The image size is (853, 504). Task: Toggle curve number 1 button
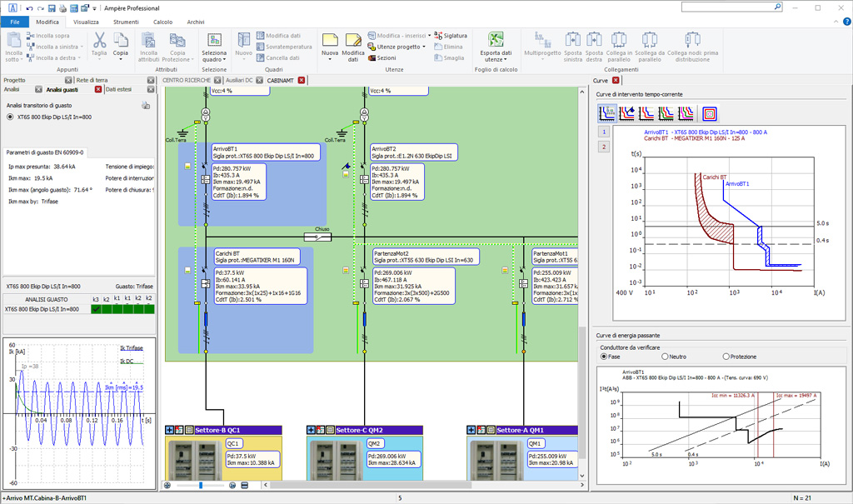[x=604, y=132]
